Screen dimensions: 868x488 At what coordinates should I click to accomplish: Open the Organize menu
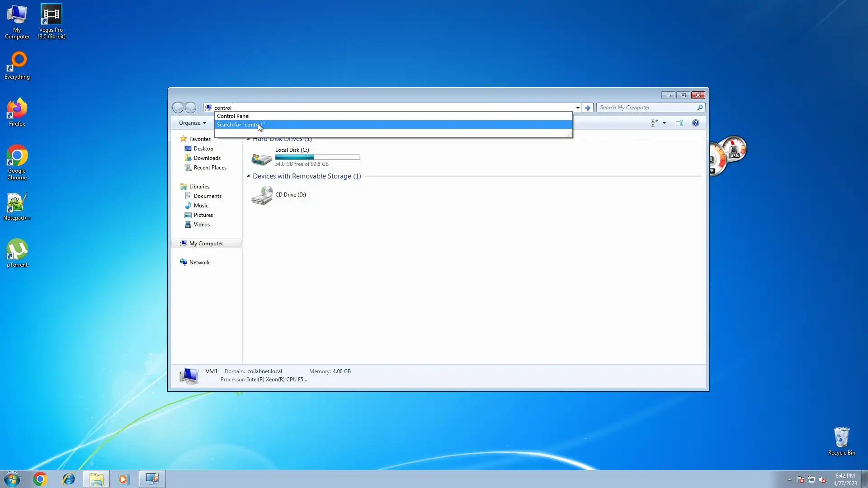192,123
